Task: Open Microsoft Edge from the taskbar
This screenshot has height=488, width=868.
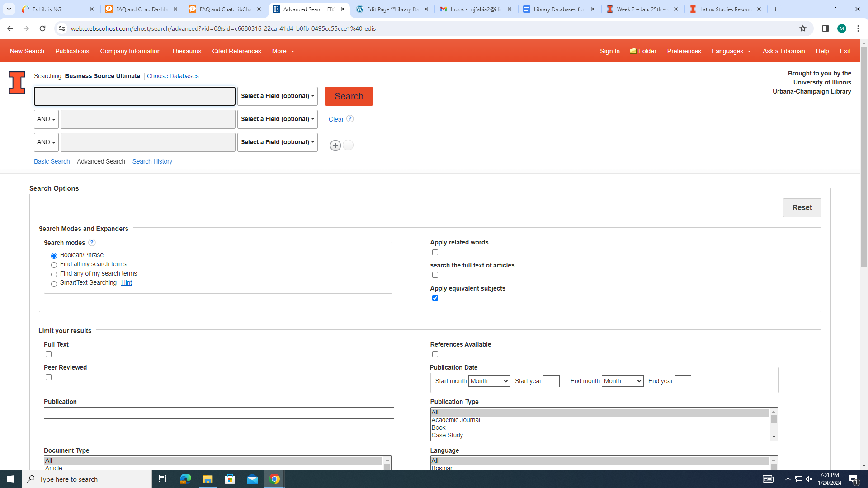Action: (x=185, y=479)
